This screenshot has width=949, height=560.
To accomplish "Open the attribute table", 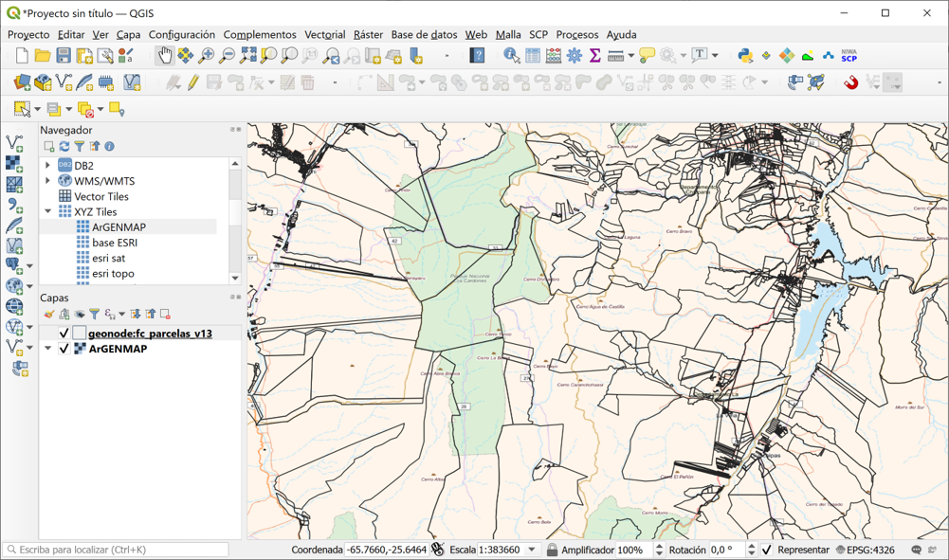I will point(533,56).
